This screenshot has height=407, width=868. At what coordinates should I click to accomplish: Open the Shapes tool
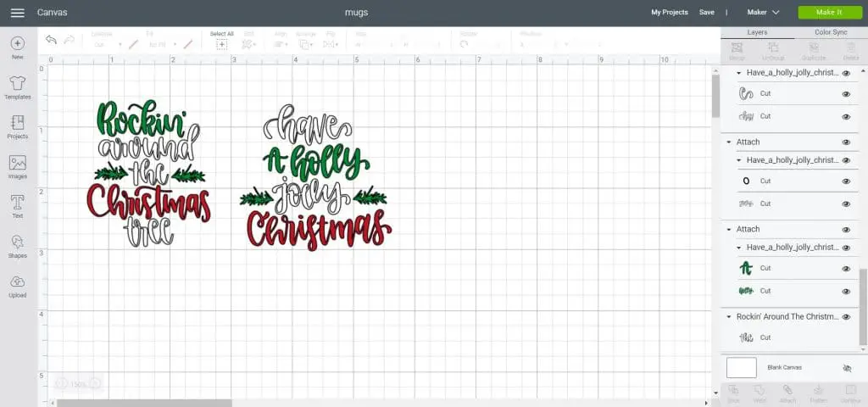click(x=18, y=246)
